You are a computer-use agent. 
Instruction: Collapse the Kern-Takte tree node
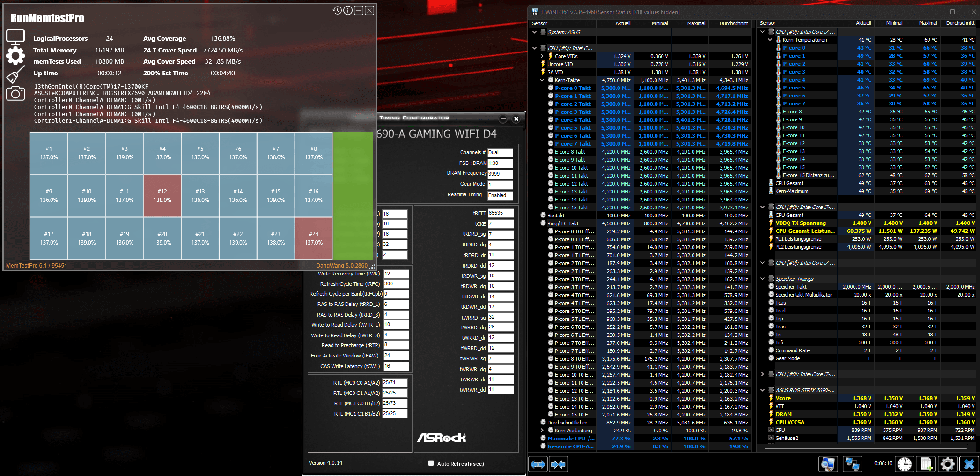pos(542,80)
